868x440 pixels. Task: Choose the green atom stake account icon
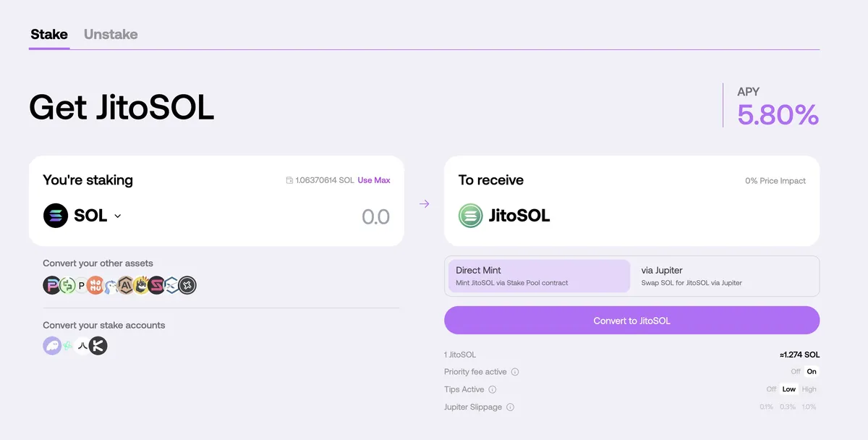(x=67, y=346)
